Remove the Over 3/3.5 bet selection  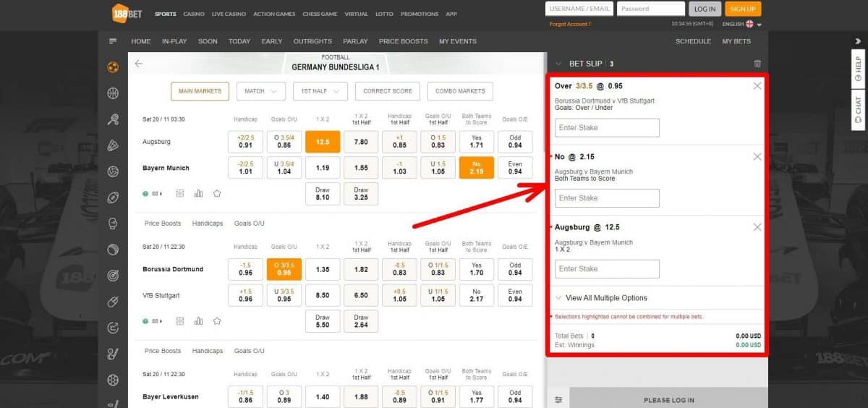[x=757, y=86]
